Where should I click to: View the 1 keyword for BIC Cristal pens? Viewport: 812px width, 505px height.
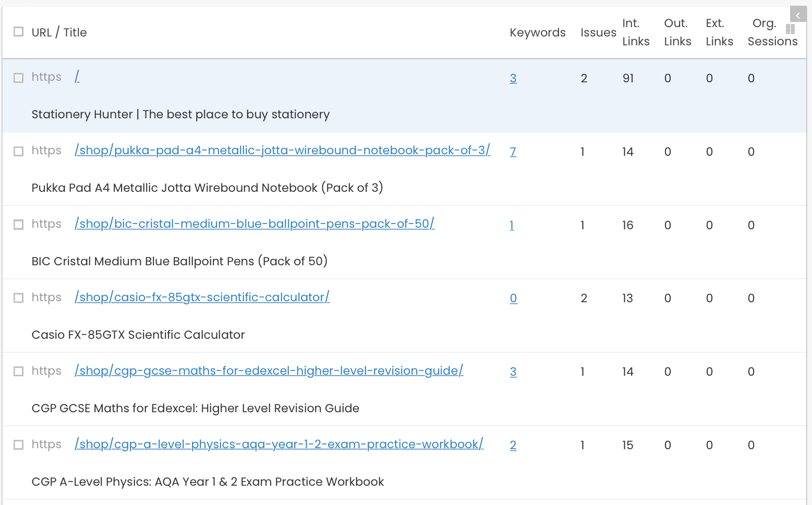[512, 225]
